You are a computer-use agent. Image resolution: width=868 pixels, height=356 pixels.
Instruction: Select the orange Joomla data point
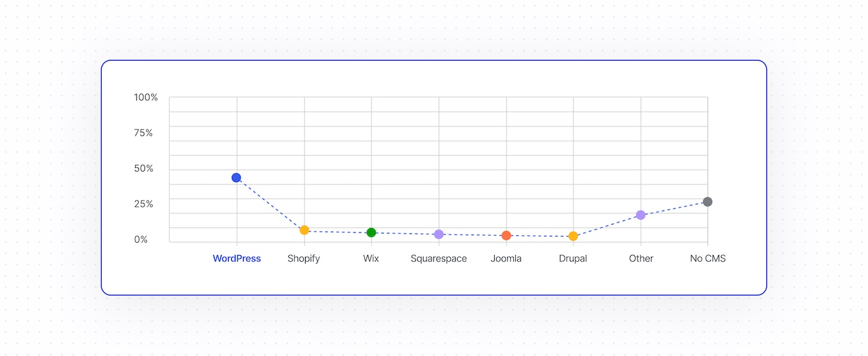point(506,235)
